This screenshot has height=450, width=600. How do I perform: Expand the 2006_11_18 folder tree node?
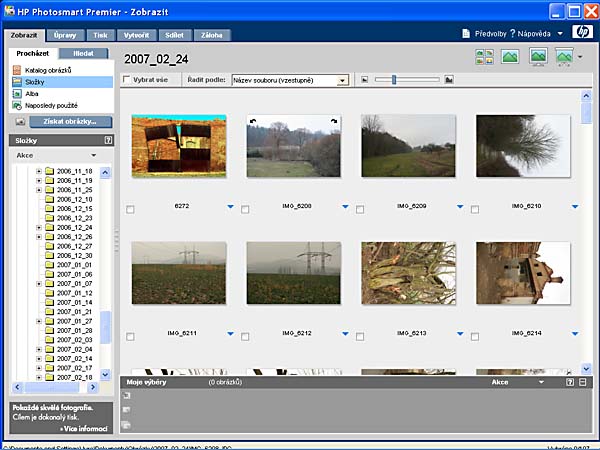[39, 171]
